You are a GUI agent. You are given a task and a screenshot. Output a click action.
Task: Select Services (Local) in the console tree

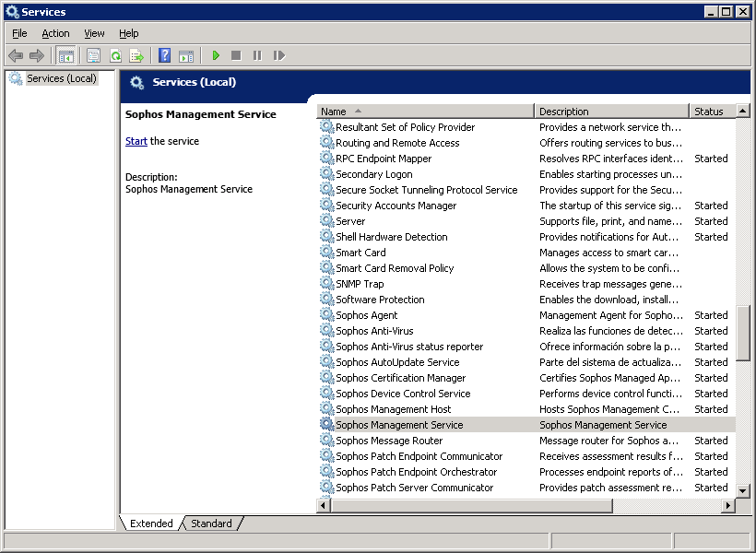(62, 78)
